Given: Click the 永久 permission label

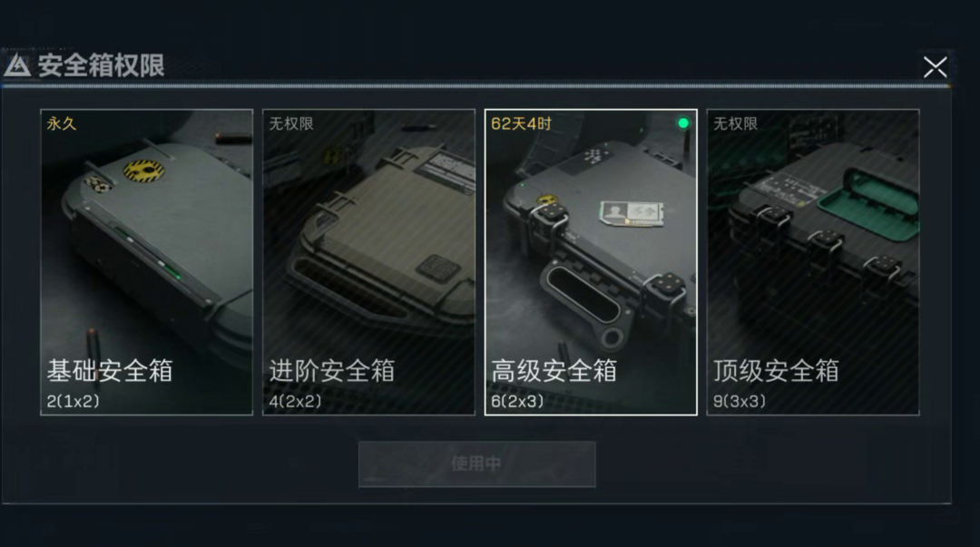Looking at the screenshot, I should click(x=62, y=123).
